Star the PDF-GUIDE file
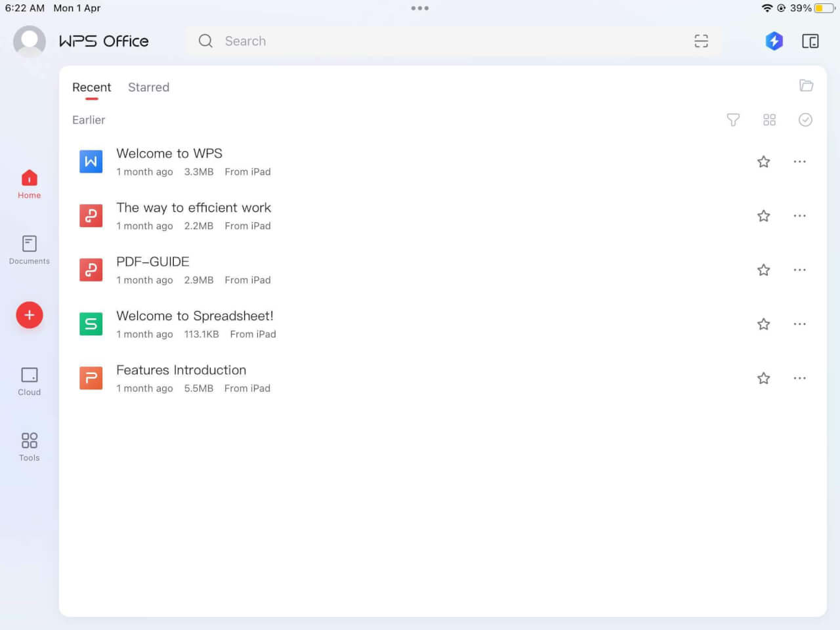This screenshot has width=840, height=630. (x=763, y=270)
